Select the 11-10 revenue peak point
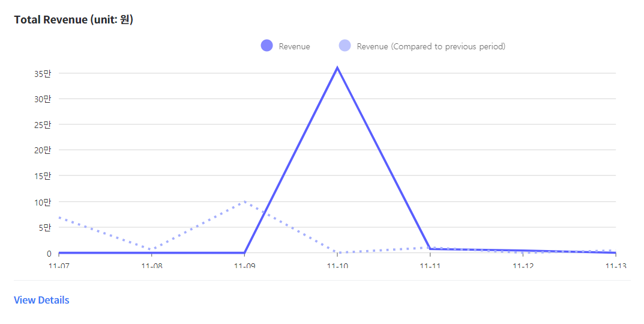This screenshot has width=644, height=324. click(338, 67)
